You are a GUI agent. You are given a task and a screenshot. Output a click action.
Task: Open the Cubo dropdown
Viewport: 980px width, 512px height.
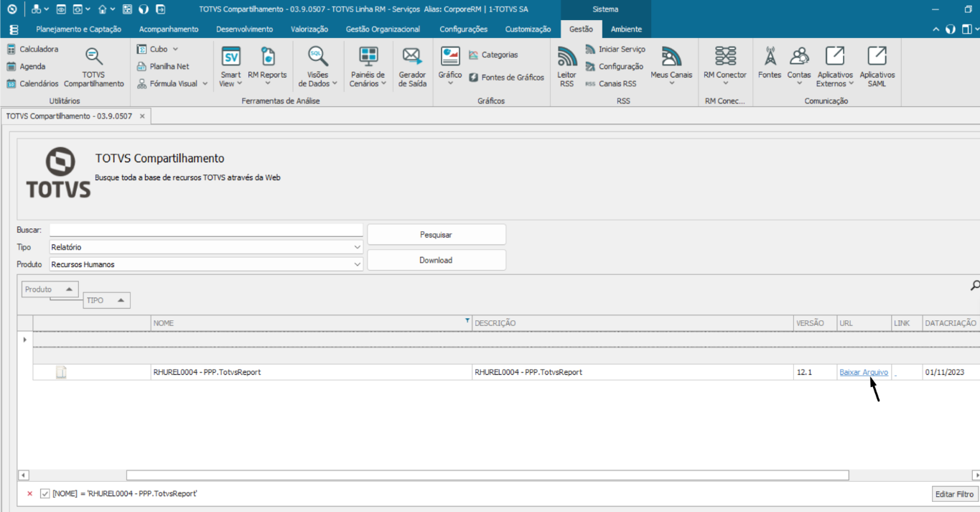coord(157,49)
